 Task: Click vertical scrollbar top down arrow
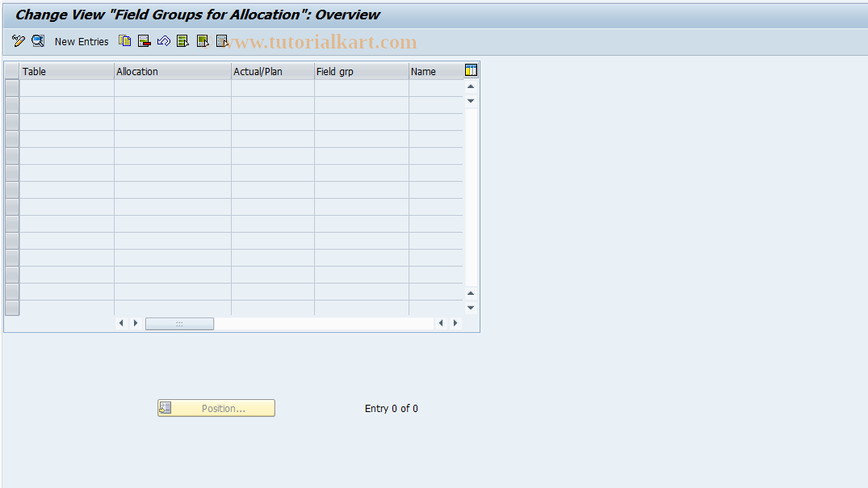[x=471, y=101]
